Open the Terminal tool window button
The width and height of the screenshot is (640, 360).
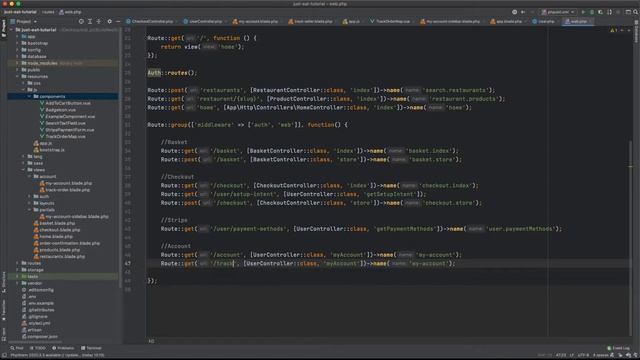click(91, 348)
